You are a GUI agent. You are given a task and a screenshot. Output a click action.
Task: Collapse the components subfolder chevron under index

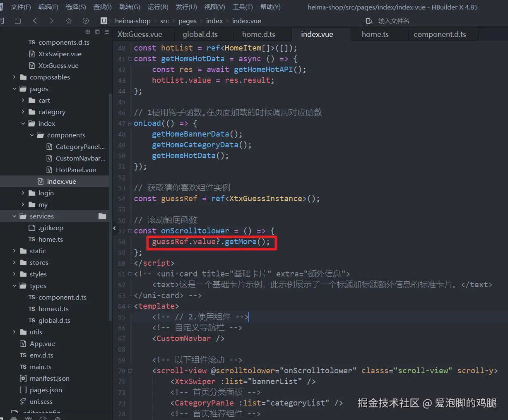pos(32,135)
